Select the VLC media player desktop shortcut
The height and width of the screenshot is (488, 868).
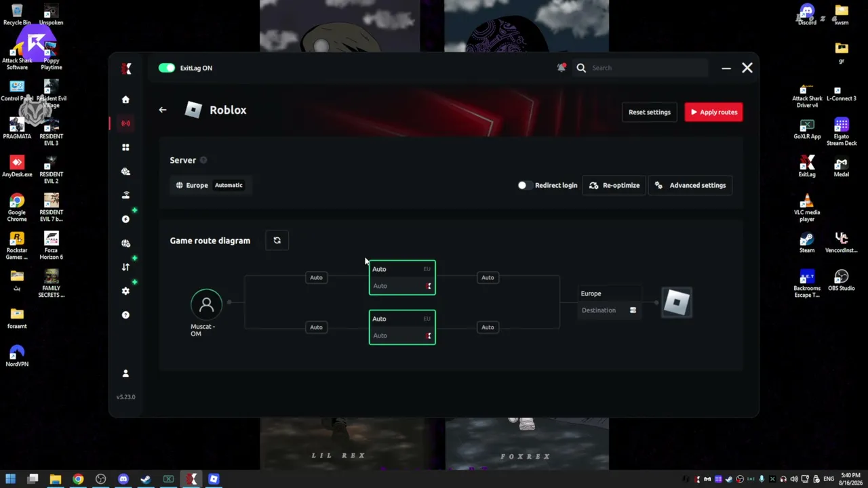[x=807, y=207]
